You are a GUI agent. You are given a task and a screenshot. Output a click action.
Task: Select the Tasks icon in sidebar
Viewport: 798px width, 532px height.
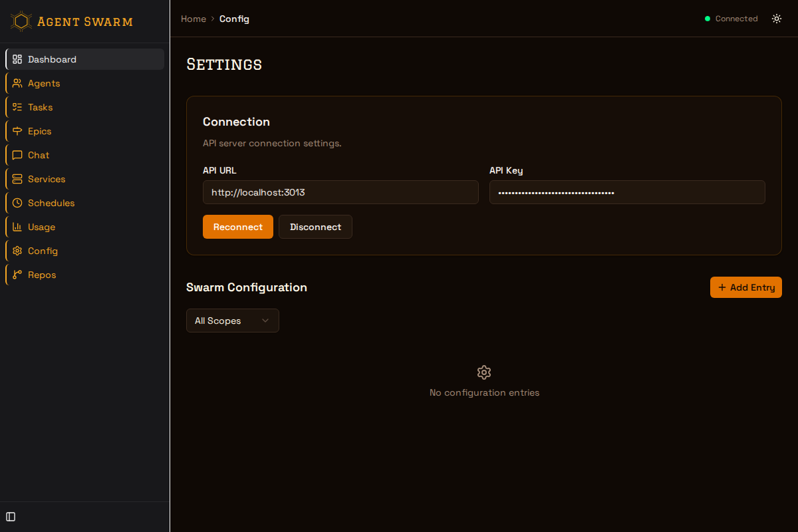(x=17, y=107)
